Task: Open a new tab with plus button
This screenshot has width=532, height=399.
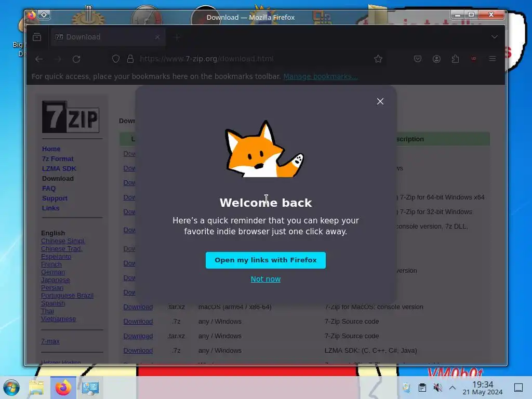Action: pos(177,37)
